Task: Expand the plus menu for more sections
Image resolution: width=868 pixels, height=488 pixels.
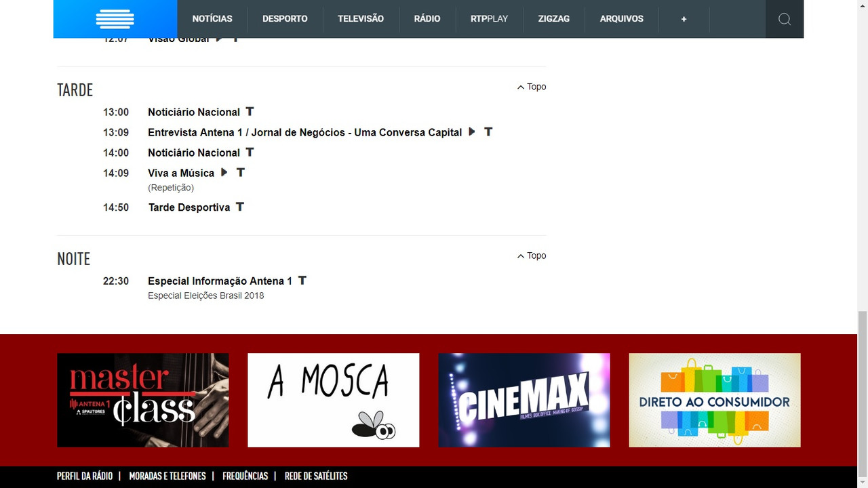Action: 684,19
